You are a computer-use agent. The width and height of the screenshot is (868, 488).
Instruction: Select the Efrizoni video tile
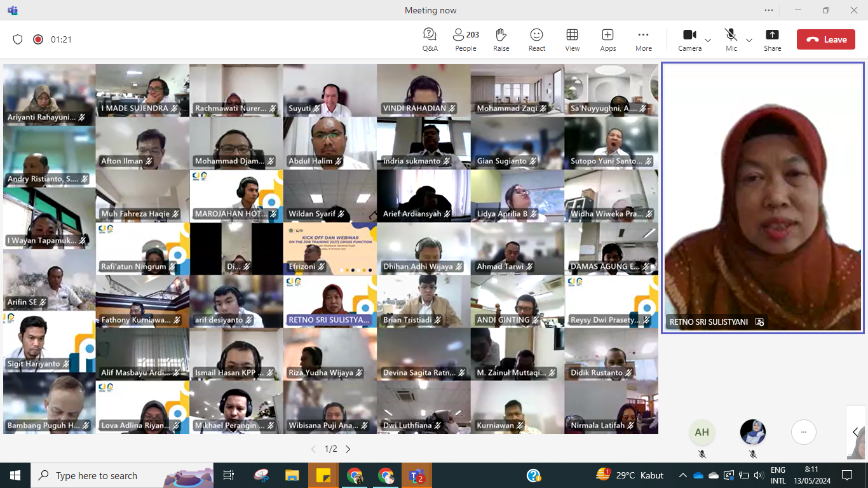coord(330,248)
